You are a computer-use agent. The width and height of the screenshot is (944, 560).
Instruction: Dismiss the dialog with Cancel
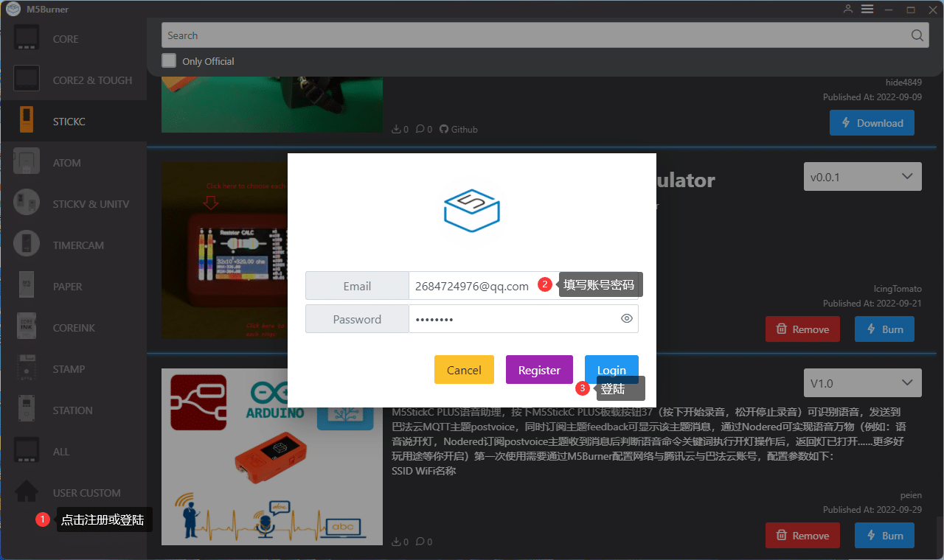(464, 370)
